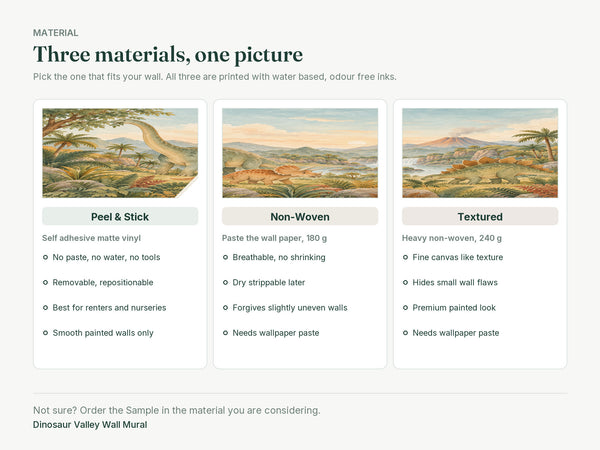Screen dimensions: 600x450
Task: Select the Textured material label
Action: click(x=480, y=217)
